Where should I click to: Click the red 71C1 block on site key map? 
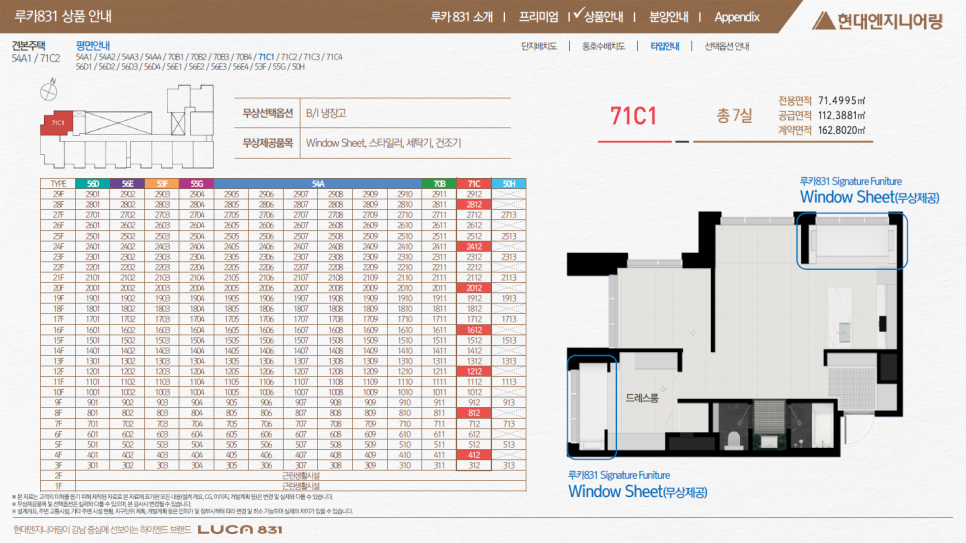tap(57, 123)
